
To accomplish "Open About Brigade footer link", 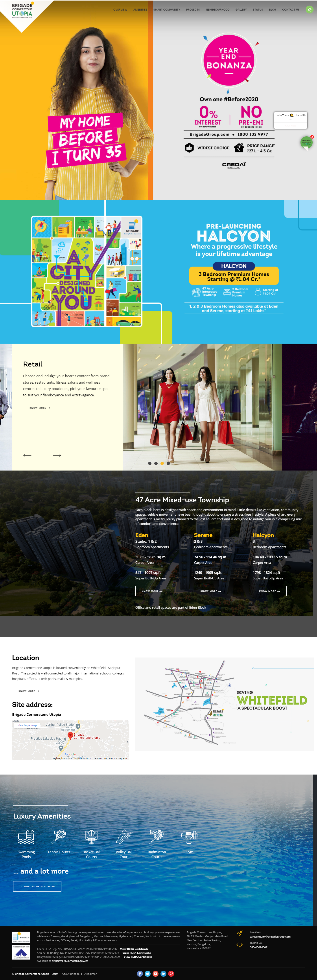I will [71, 974].
